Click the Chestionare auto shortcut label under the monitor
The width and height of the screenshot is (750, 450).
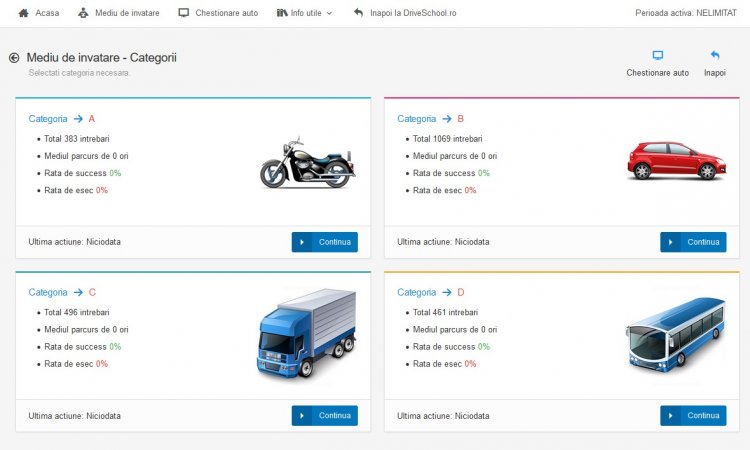(x=658, y=73)
